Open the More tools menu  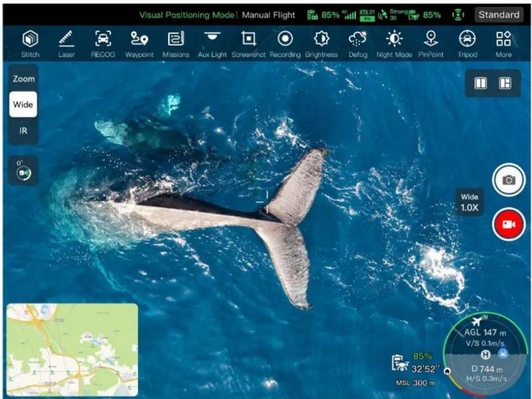[503, 44]
